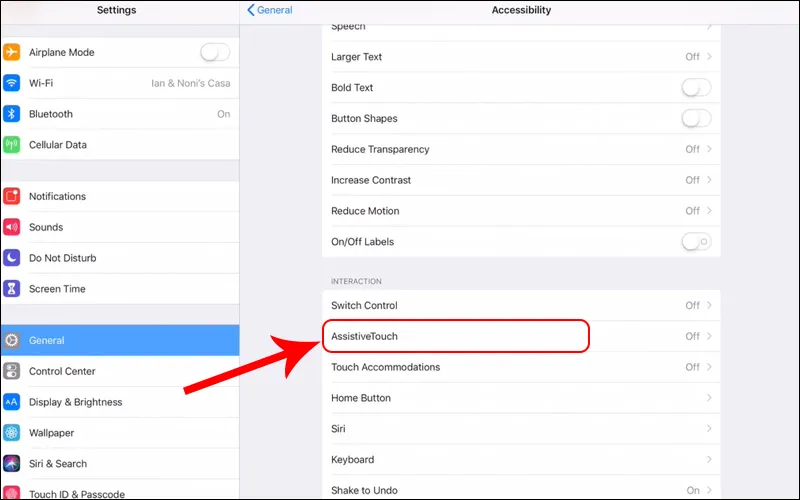Turn on the Button Shapes switch
The height and width of the screenshot is (500, 800).
coord(696,118)
